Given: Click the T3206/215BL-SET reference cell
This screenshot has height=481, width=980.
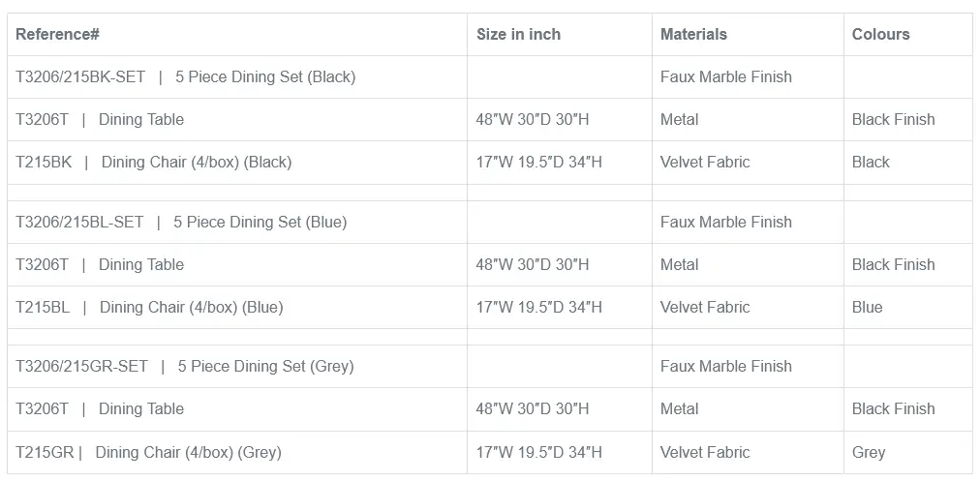Looking at the screenshot, I should [x=181, y=223].
